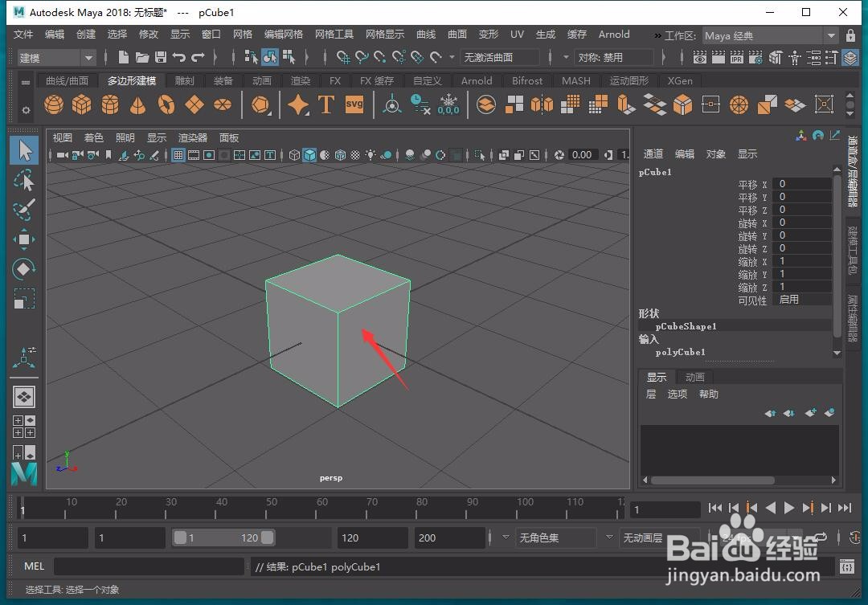Open the 编辑网格 menu
The height and width of the screenshot is (605, 868).
[284, 35]
